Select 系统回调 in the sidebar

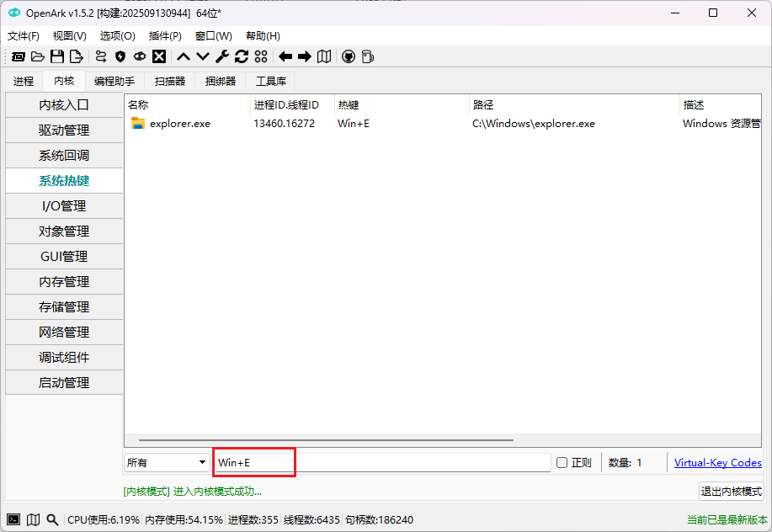(x=64, y=156)
